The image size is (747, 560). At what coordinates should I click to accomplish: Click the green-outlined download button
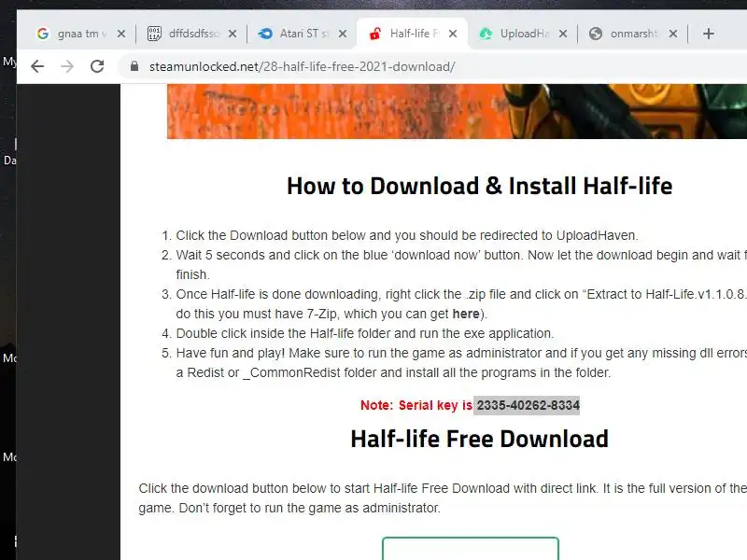pos(471,548)
